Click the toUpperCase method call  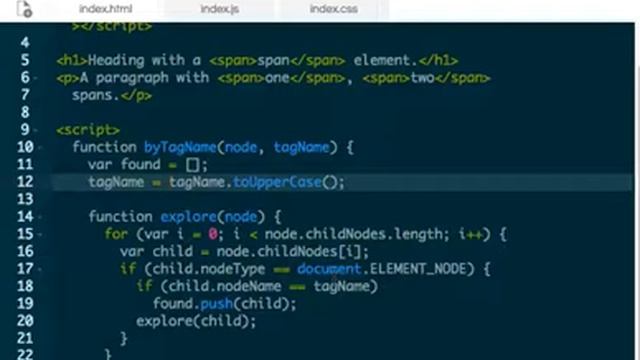277,182
